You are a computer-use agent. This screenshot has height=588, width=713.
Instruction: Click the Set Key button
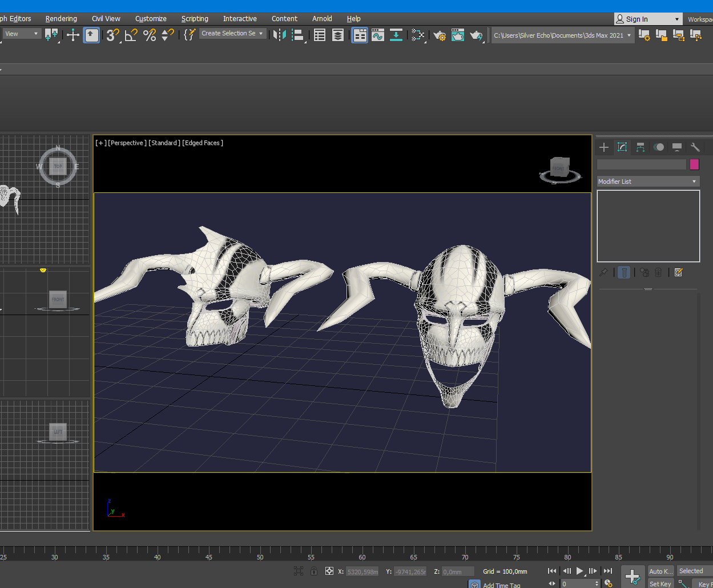661,583
